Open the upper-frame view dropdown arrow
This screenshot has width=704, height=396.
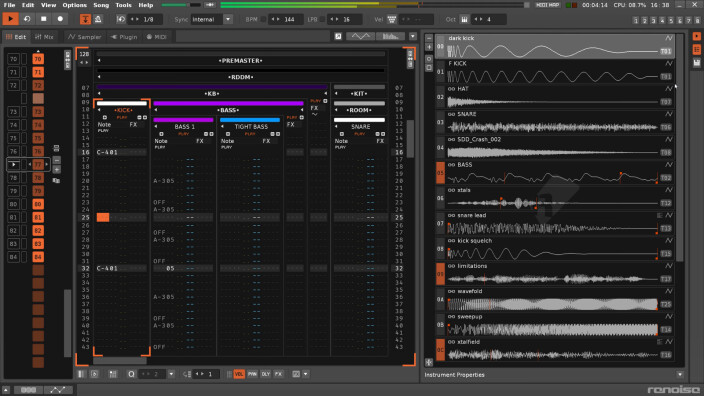pyautogui.click(x=413, y=36)
